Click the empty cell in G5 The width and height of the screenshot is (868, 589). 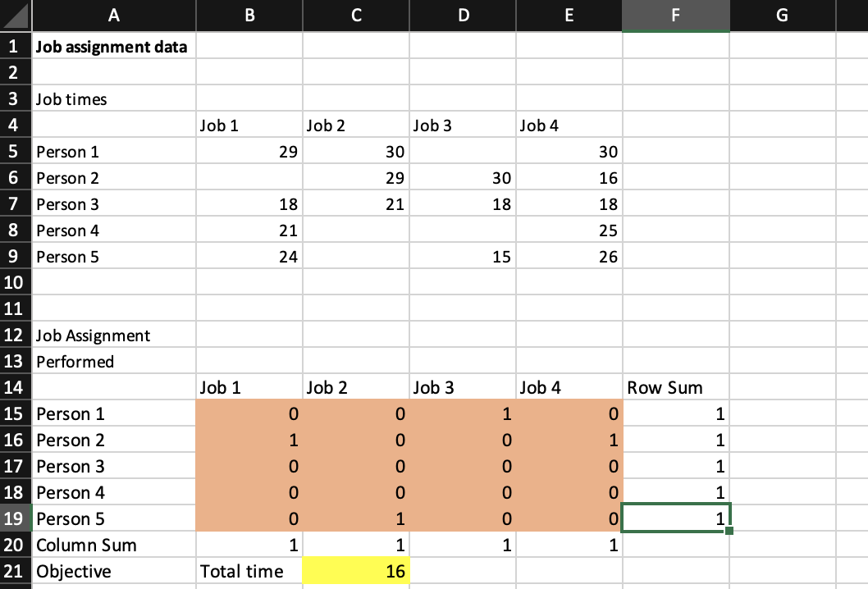pyautogui.click(x=780, y=151)
